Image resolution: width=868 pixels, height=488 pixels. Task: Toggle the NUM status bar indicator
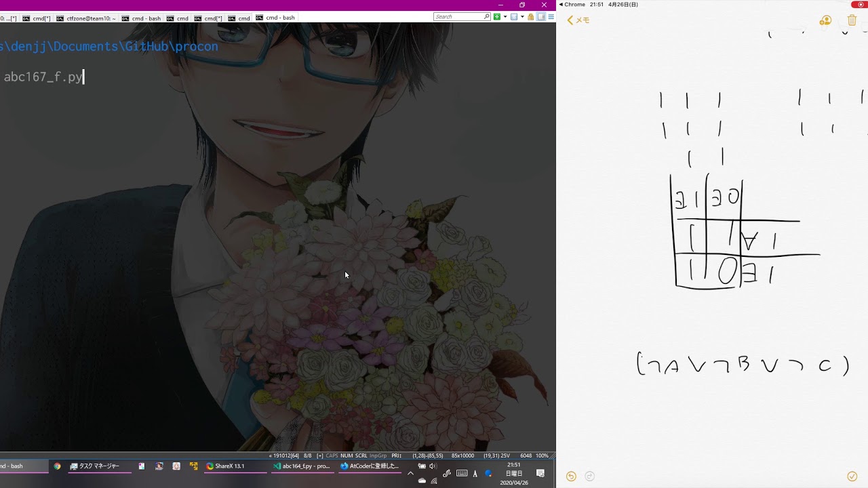[347, 455]
